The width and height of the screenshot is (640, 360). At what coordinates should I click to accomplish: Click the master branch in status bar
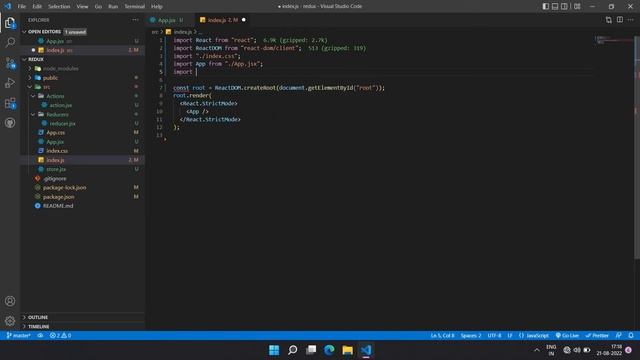click(x=19, y=336)
